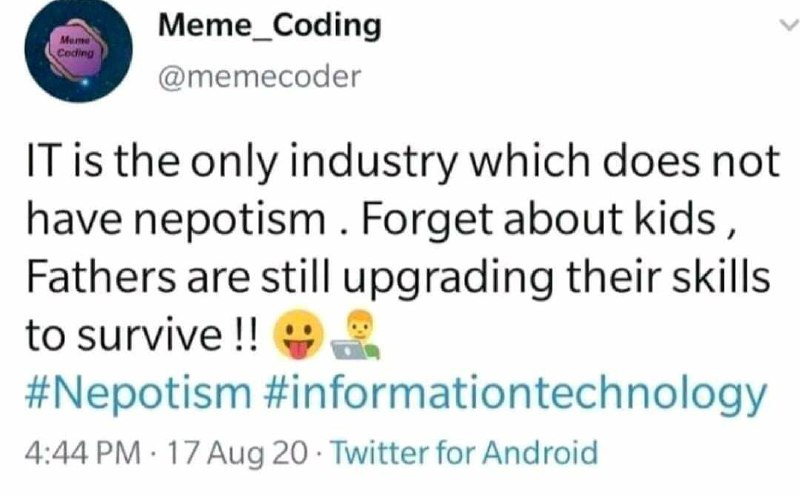Click the words 'which does not'
Screen dimensions: 800x496
(625, 161)
